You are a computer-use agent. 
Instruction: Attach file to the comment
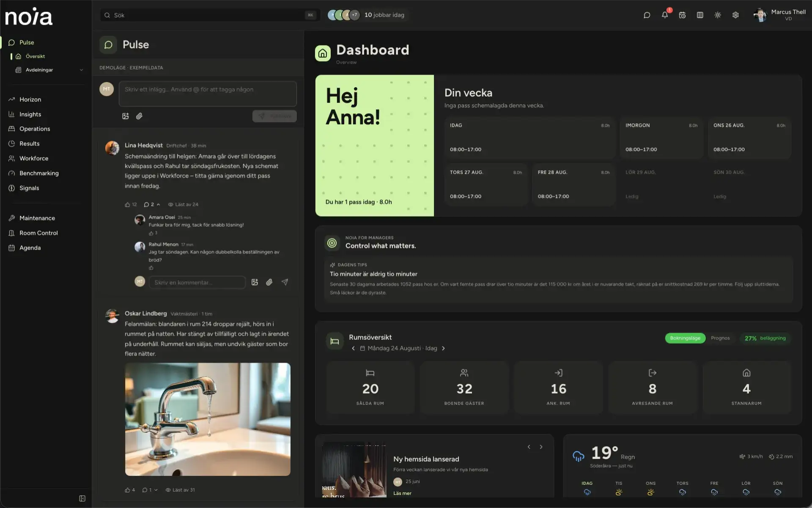[x=269, y=282]
